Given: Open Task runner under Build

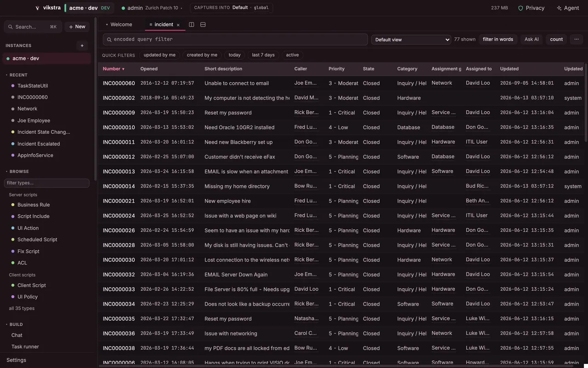Looking at the screenshot, I should click(x=25, y=347).
